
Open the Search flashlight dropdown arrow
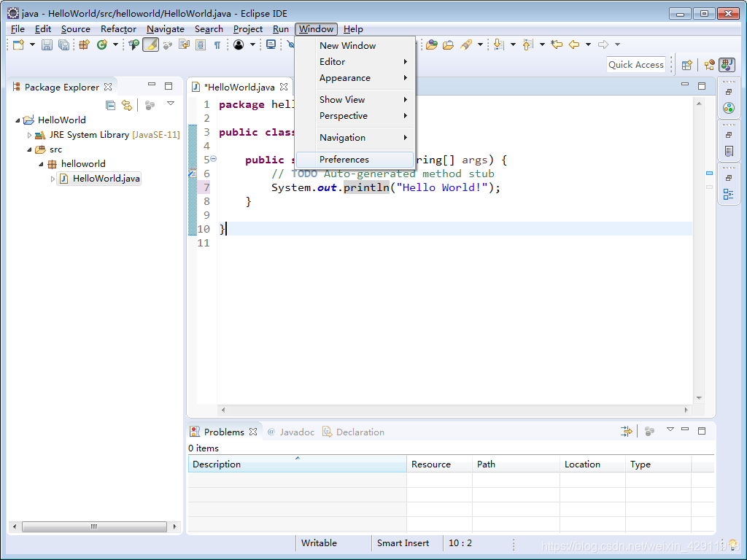[480, 44]
